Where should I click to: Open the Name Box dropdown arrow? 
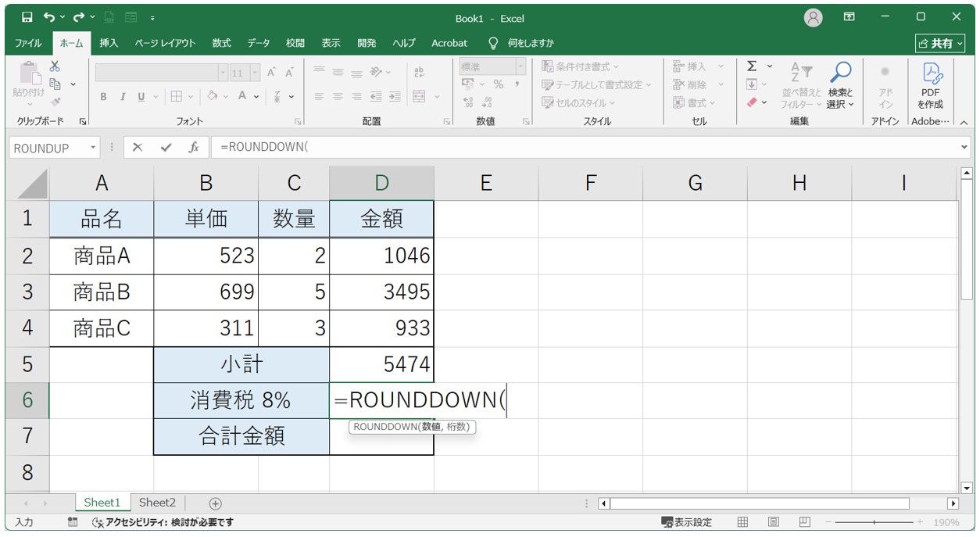coord(94,148)
